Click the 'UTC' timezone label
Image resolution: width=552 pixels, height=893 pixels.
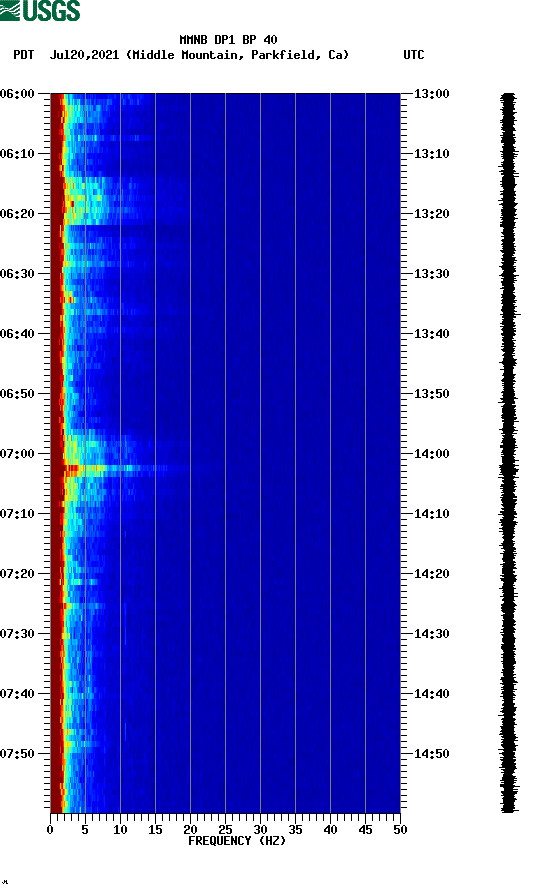pos(414,55)
